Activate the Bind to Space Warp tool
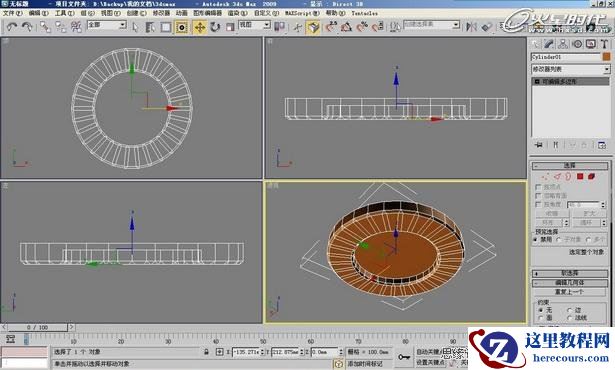Image resolution: width=615 pixels, height=370 pixels. click(x=76, y=27)
